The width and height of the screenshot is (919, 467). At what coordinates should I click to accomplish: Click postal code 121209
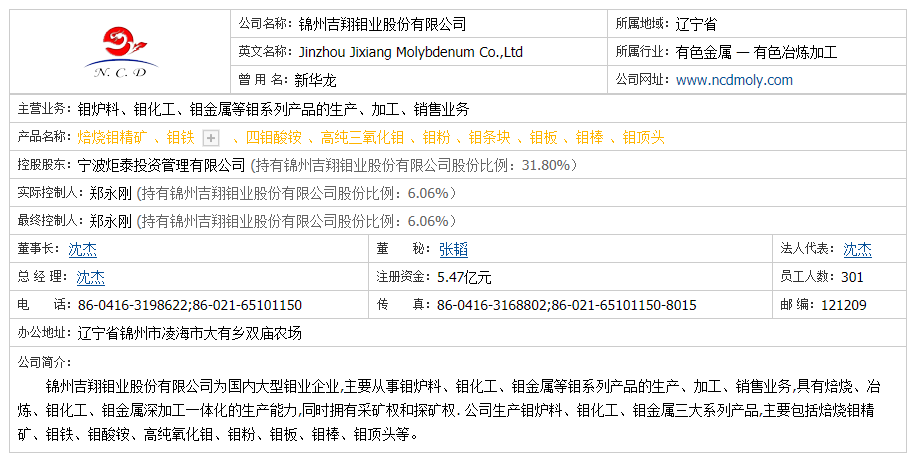click(844, 305)
